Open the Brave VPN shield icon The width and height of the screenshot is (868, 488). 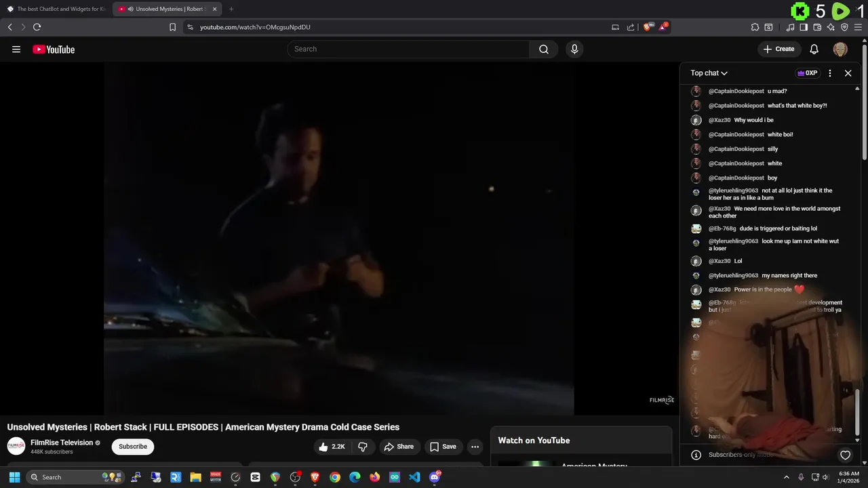pos(844,27)
